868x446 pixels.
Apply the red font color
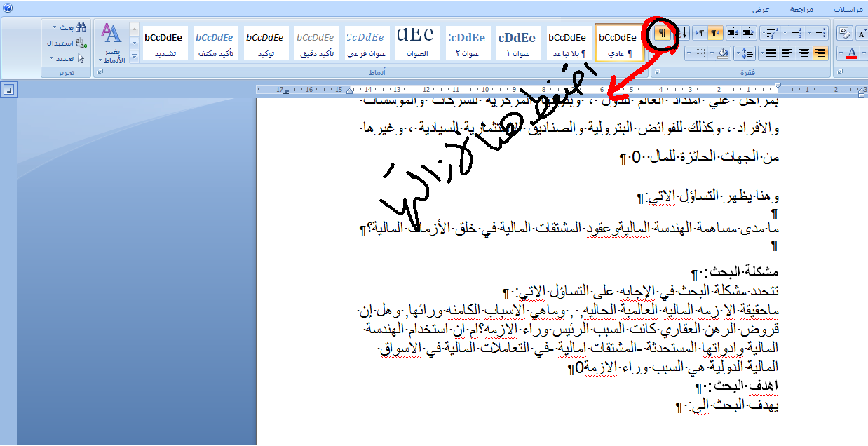(852, 53)
